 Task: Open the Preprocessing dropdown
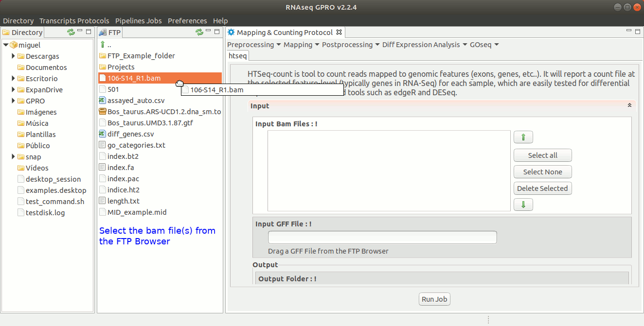click(254, 45)
